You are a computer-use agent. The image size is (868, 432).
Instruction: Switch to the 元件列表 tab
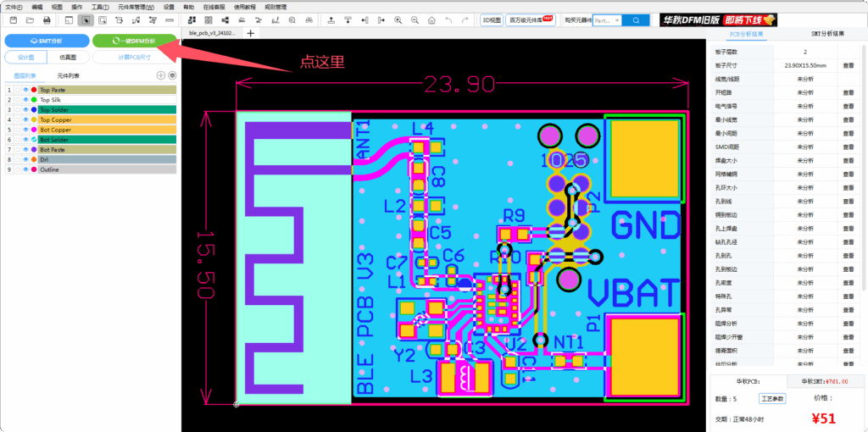tap(68, 75)
